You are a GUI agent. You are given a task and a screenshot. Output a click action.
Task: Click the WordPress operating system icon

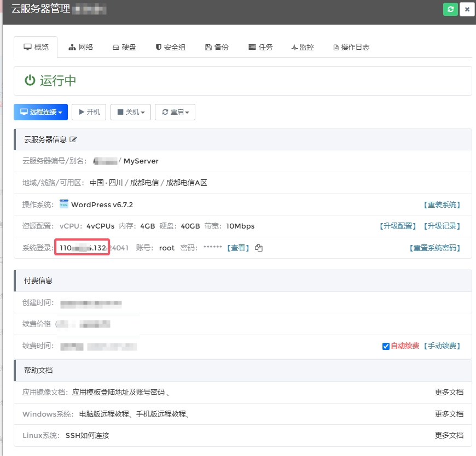click(65, 204)
